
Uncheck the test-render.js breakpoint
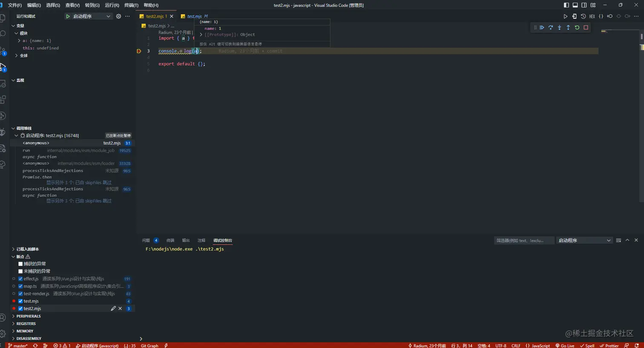20,294
